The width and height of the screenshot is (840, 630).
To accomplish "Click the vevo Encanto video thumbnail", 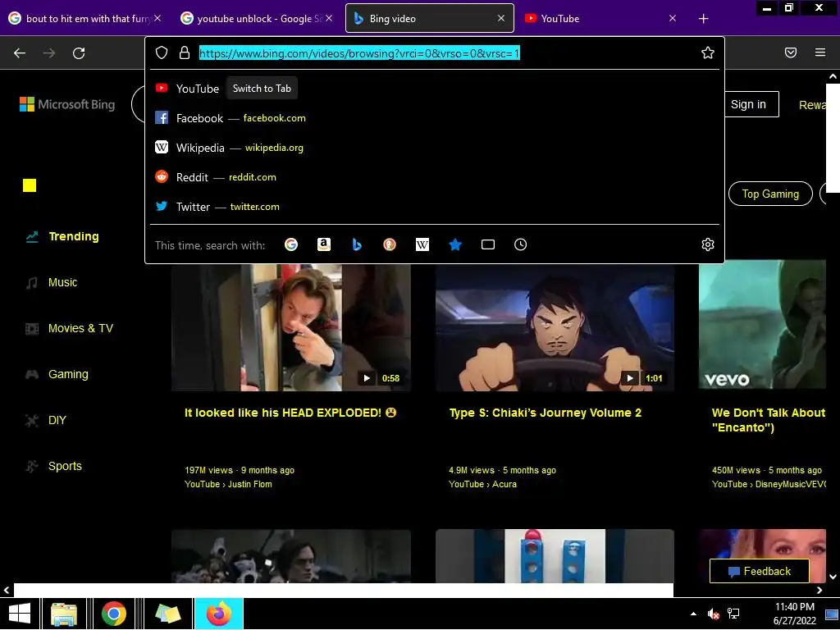I will click(762, 325).
